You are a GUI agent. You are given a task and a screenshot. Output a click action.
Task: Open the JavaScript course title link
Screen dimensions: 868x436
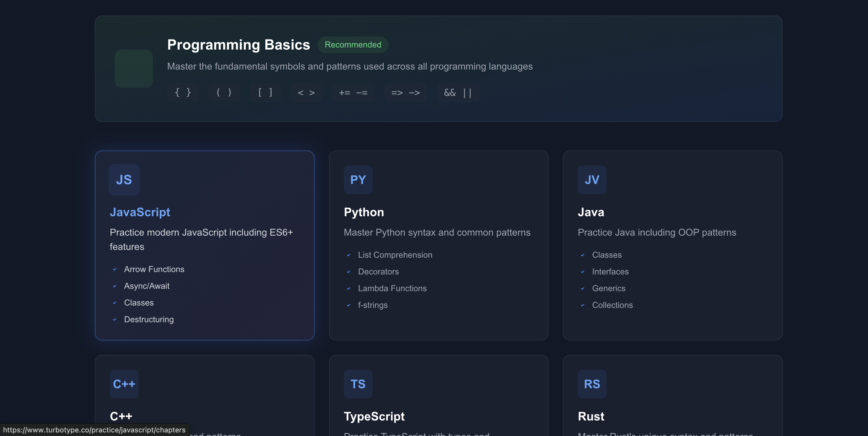pyautogui.click(x=140, y=212)
